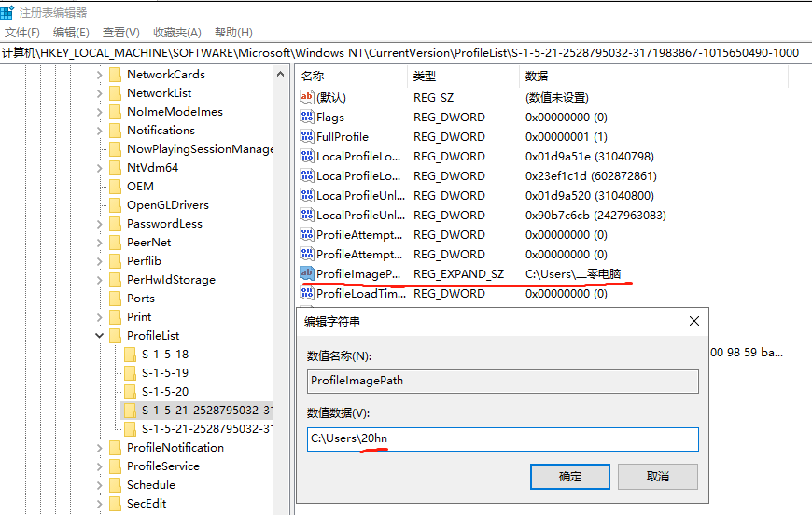Expand the ProfileNotification tree node

[x=100, y=448]
